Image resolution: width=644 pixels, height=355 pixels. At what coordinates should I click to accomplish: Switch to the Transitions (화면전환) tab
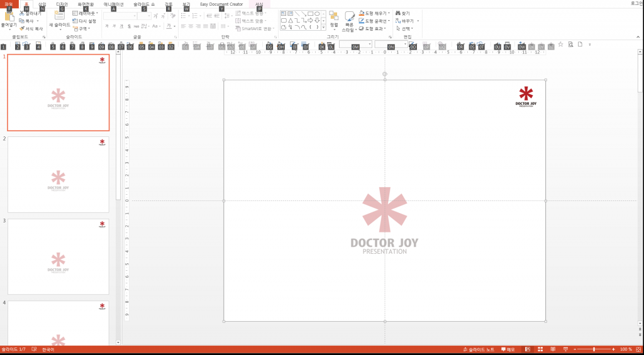tap(86, 4)
